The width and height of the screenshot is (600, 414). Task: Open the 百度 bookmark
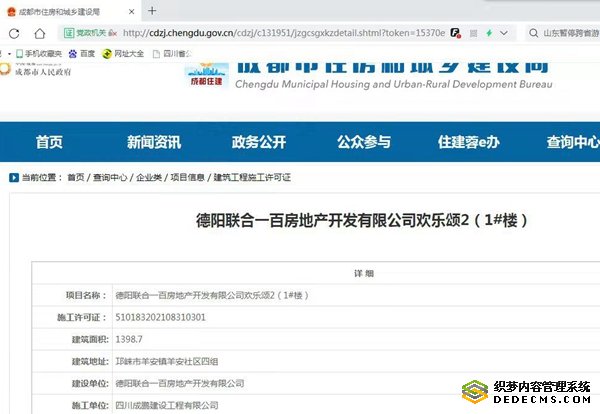click(82, 53)
